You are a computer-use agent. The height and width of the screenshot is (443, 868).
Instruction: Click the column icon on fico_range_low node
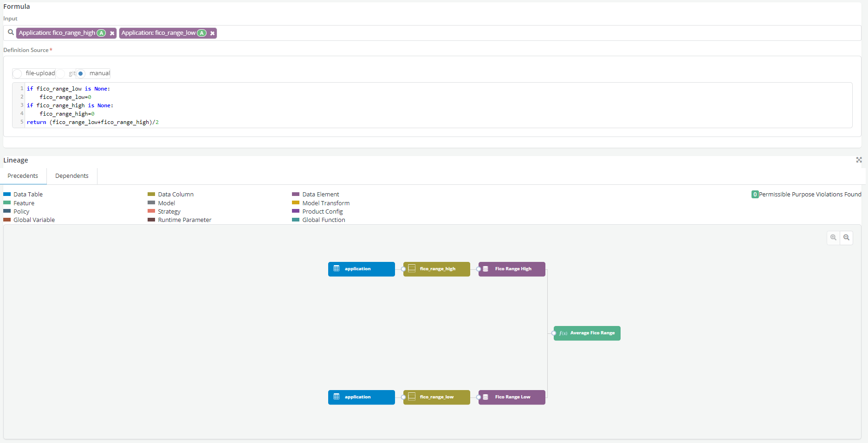click(x=412, y=397)
